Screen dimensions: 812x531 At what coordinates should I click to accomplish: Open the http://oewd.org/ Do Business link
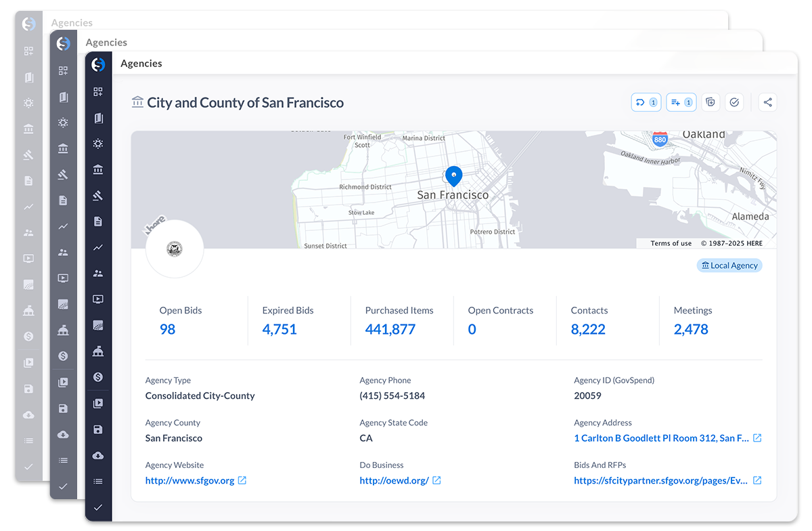(394, 480)
